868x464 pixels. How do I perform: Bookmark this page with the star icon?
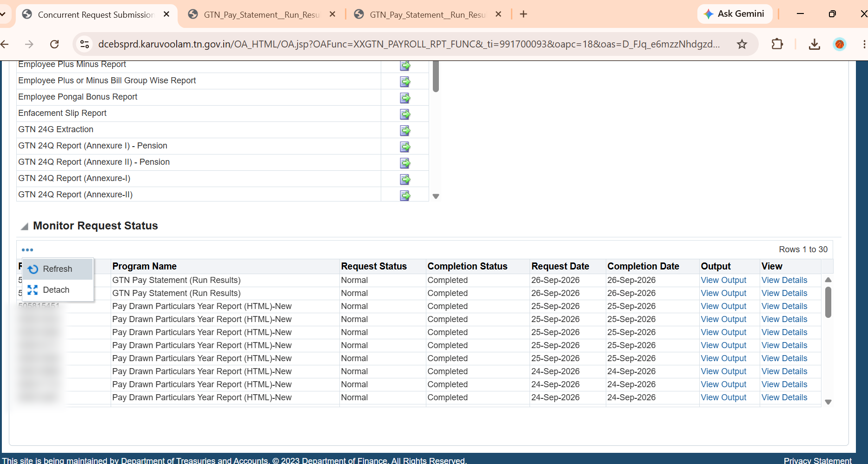point(742,44)
